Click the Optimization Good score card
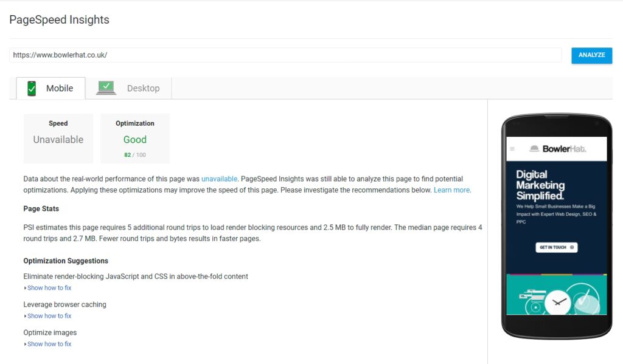Image resolution: width=623 pixels, height=364 pixels. point(135,139)
